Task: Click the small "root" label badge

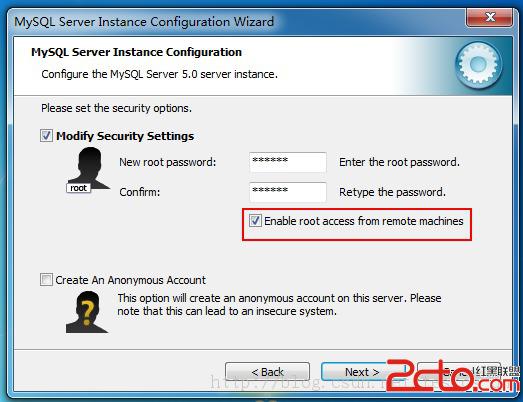Action: 78,188
